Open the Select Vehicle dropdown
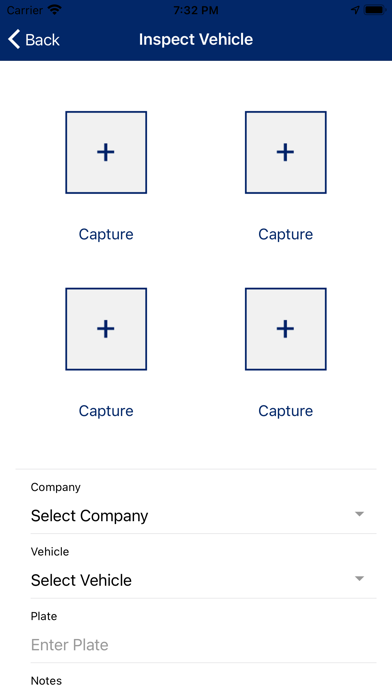 coord(196,580)
